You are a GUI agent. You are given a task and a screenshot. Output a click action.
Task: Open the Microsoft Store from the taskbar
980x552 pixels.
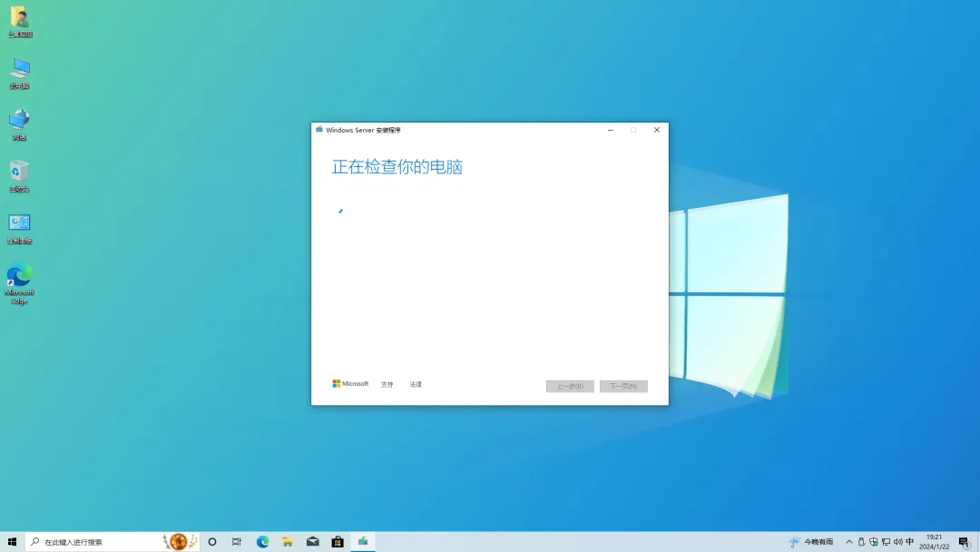coord(338,541)
